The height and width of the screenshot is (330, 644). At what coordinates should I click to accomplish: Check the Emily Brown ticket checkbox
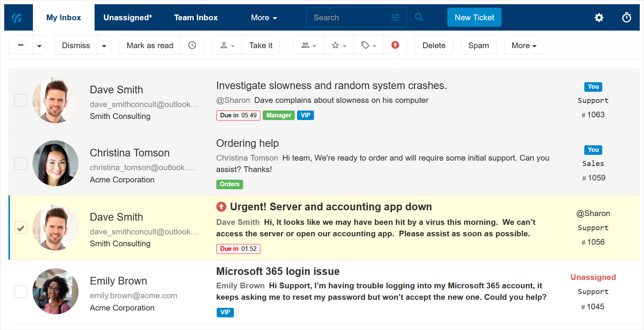[21, 291]
